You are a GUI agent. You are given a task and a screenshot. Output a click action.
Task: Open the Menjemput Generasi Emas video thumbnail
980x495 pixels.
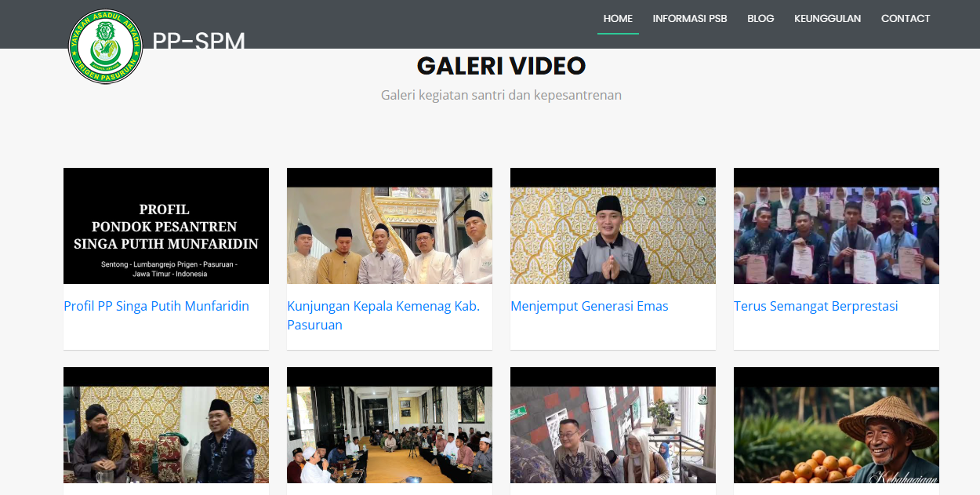click(x=613, y=226)
